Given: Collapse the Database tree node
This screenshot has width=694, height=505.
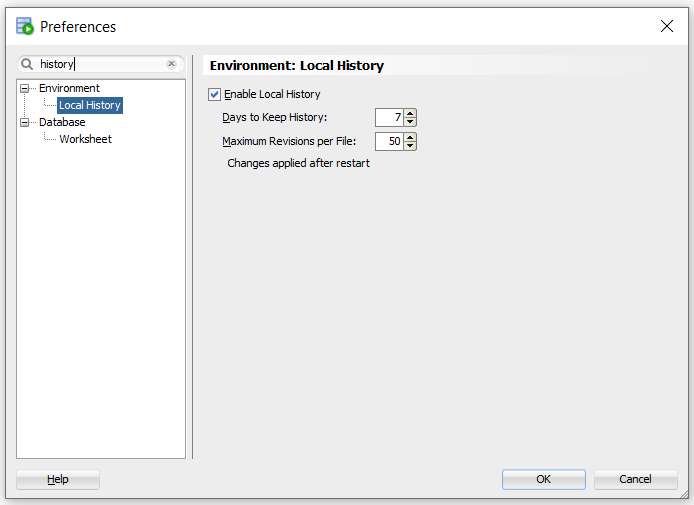Looking at the screenshot, I should point(24,122).
